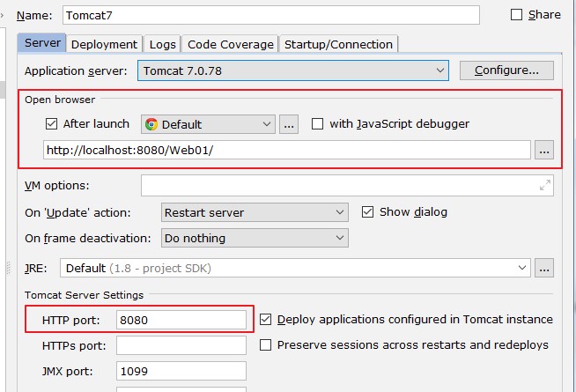Toggle the Share checkbox
This screenshot has width=576, height=392.
coord(517,15)
